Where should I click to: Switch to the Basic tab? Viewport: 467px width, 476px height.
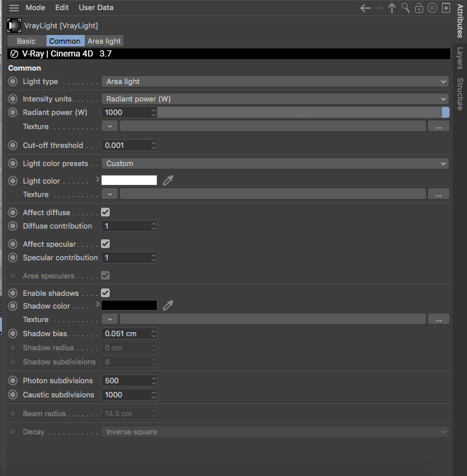click(x=26, y=41)
